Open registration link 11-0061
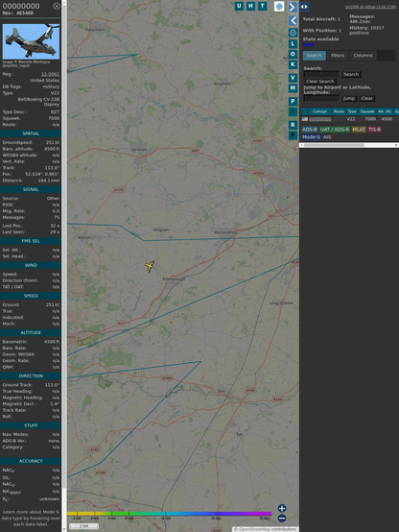 pyautogui.click(x=50, y=74)
